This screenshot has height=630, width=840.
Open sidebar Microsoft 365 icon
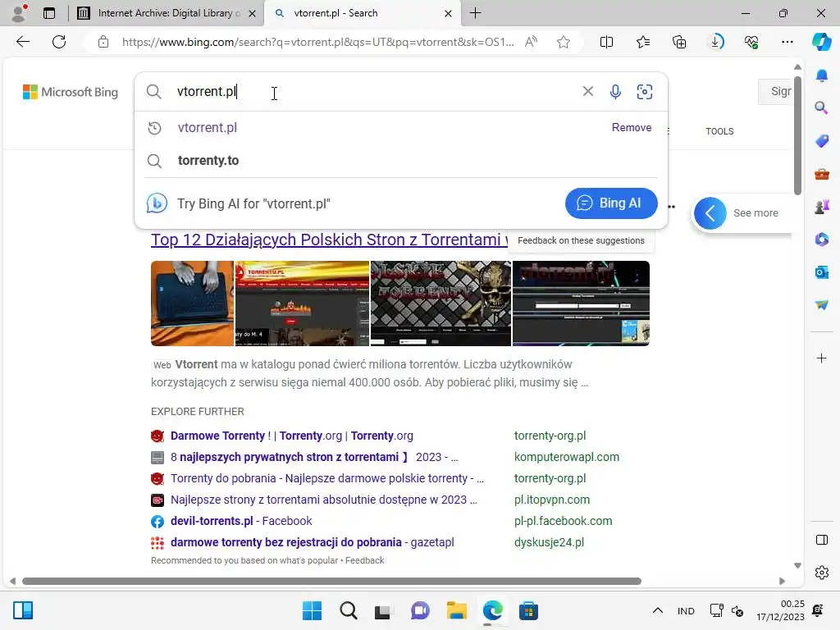822,239
